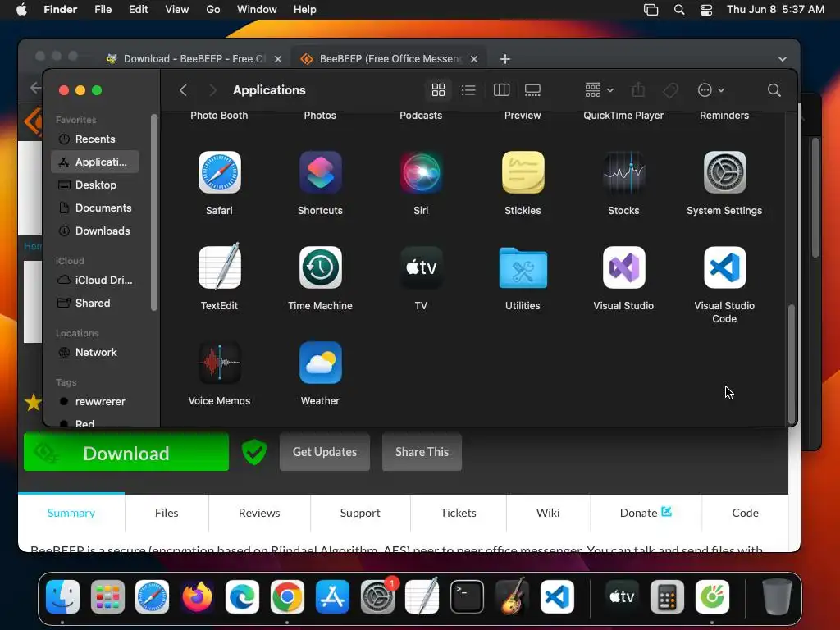The image size is (840, 630).
Task: Open Documents from Finder sidebar
Action: [x=95, y=208]
